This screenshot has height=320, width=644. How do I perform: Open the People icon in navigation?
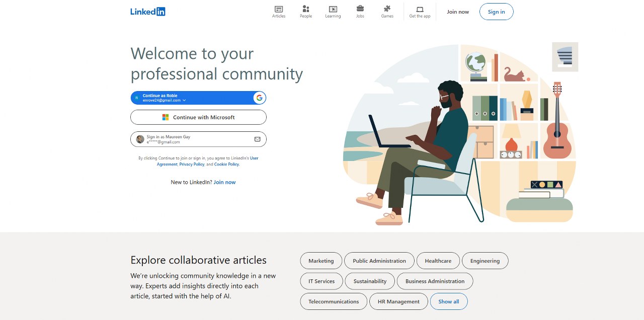coord(306,9)
